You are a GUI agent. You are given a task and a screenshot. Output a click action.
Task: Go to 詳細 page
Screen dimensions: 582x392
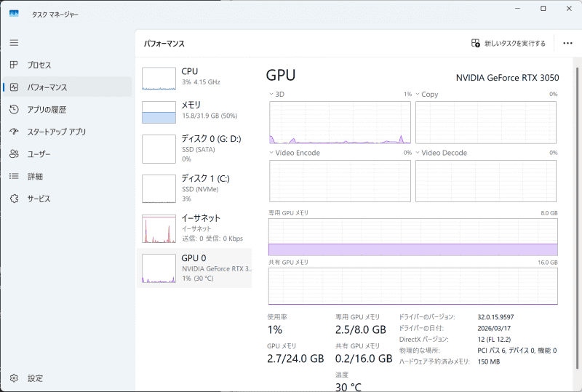pyautogui.click(x=67, y=176)
